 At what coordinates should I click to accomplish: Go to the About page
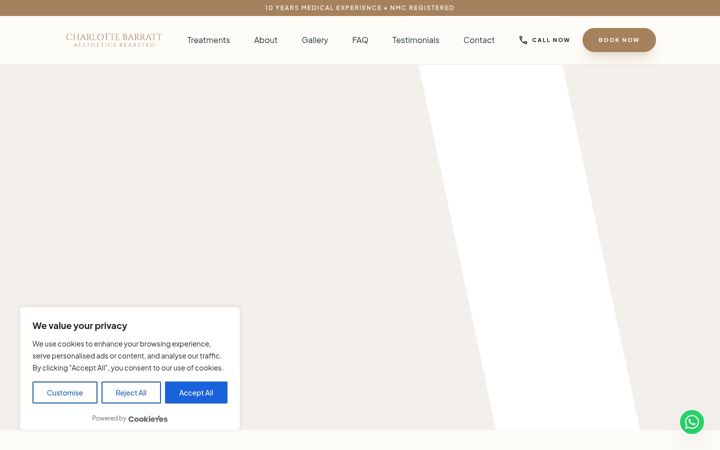coord(265,40)
